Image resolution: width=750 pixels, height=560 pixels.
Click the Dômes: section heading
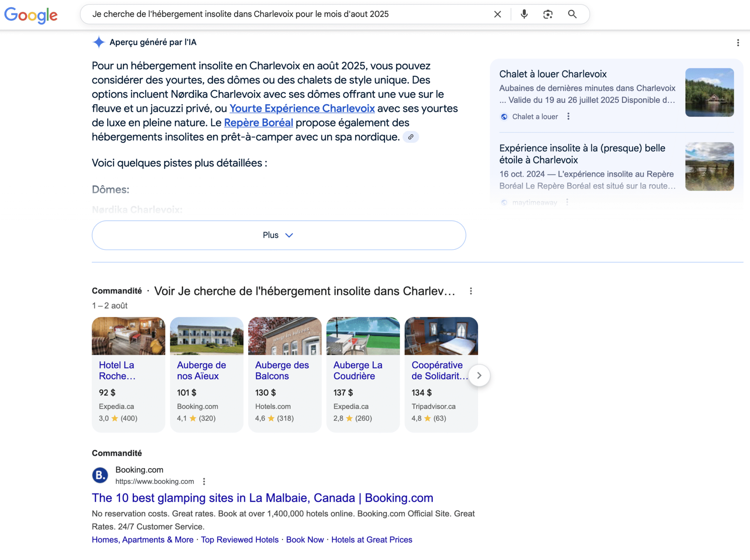pyautogui.click(x=111, y=190)
